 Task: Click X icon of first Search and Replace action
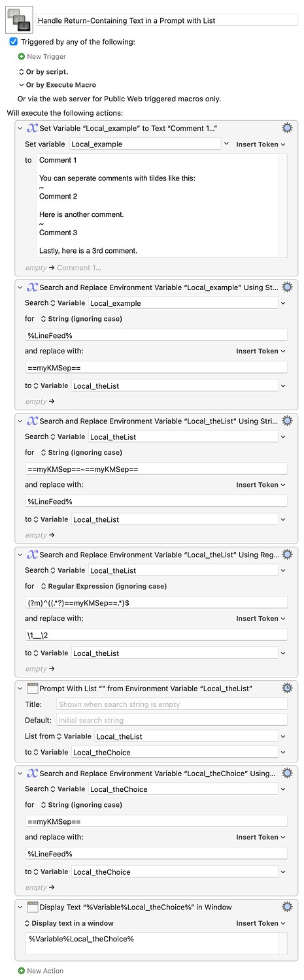coord(32,287)
